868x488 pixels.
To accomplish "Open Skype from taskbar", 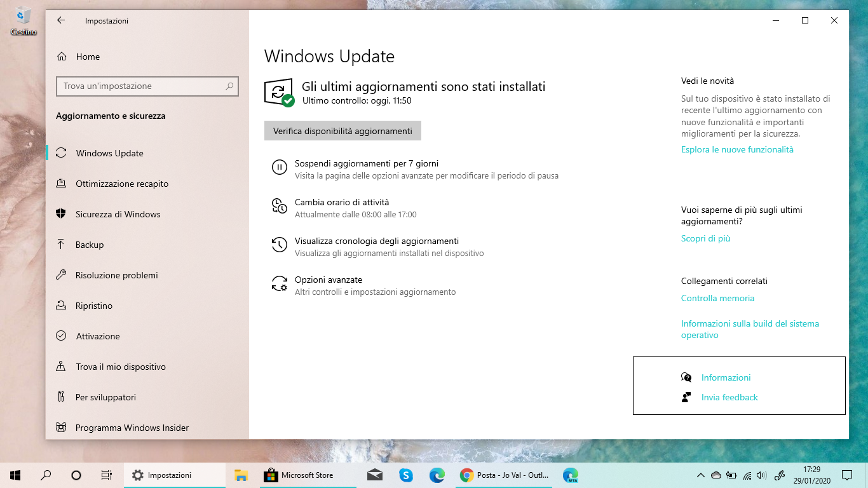I will coord(406,475).
